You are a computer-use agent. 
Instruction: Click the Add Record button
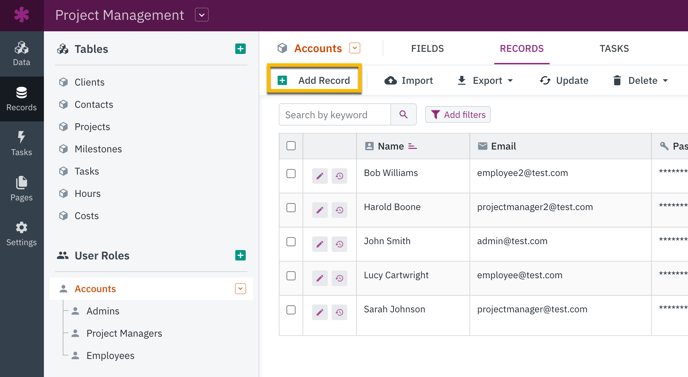(x=314, y=80)
